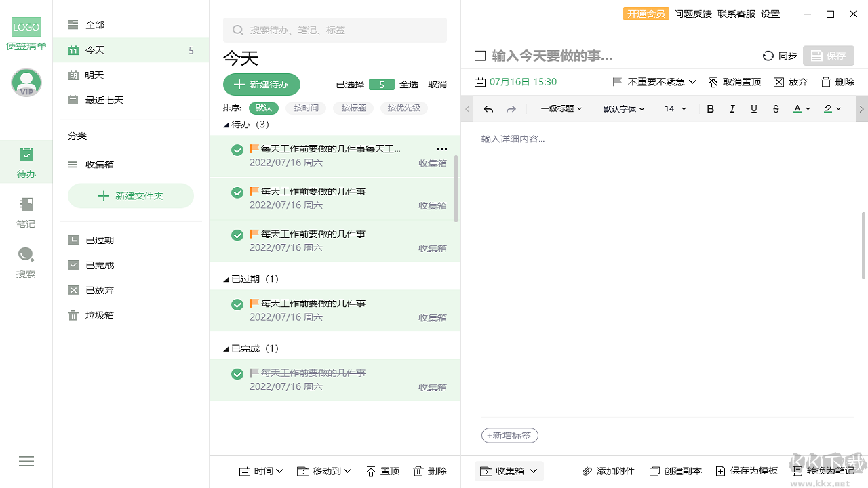
Task: Apply underline to text
Action: point(753,108)
